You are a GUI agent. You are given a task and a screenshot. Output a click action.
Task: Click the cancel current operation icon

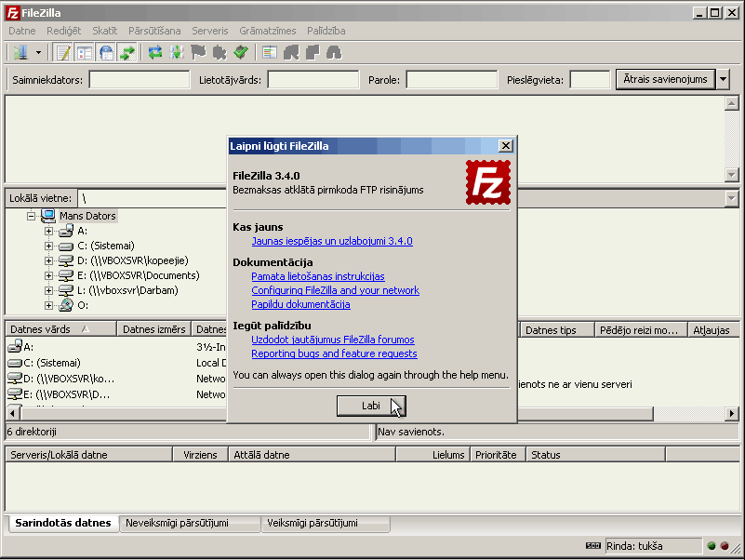(x=198, y=52)
